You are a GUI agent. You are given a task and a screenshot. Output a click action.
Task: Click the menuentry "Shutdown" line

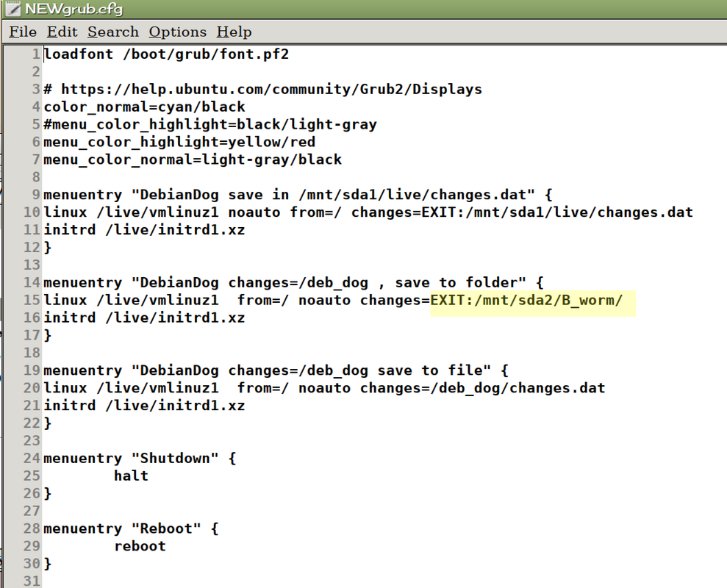(140, 459)
